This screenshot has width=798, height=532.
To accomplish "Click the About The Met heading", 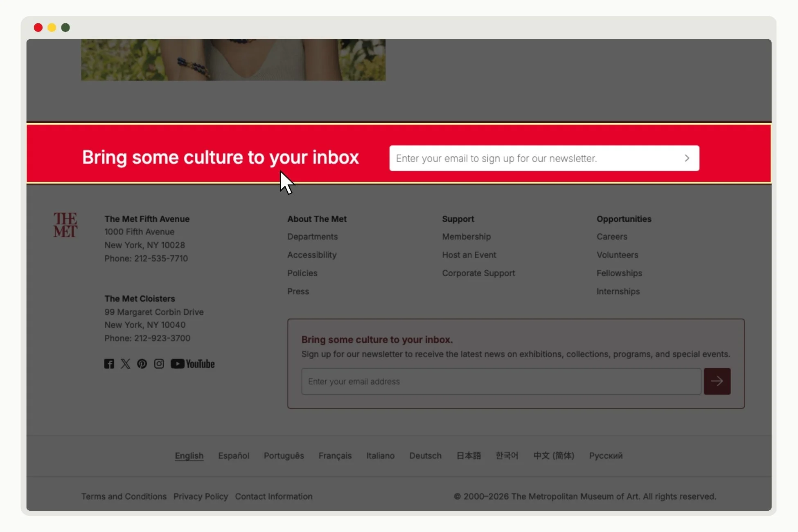I will pyautogui.click(x=317, y=219).
